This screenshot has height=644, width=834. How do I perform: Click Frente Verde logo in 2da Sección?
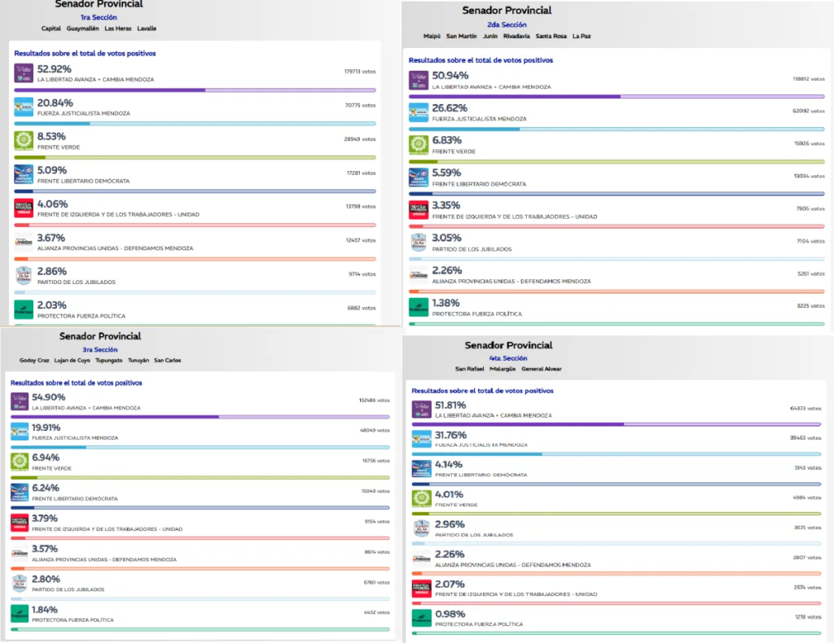419,145
